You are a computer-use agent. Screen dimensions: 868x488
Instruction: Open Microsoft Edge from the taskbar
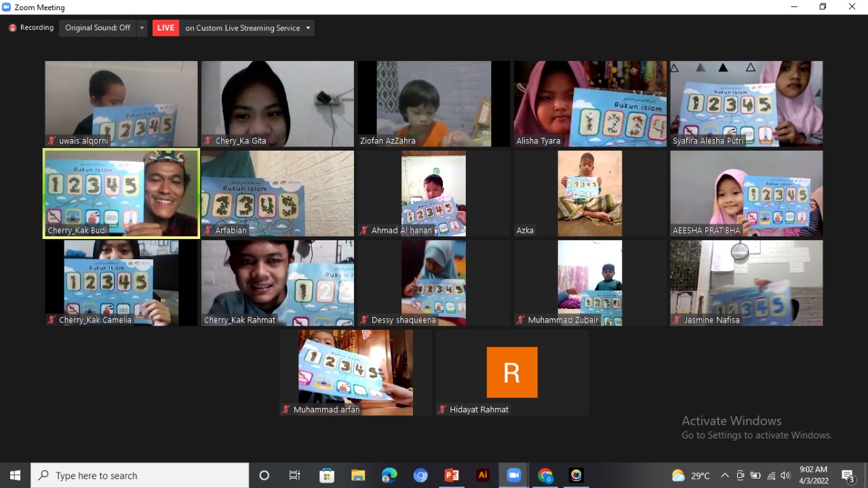(x=389, y=475)
